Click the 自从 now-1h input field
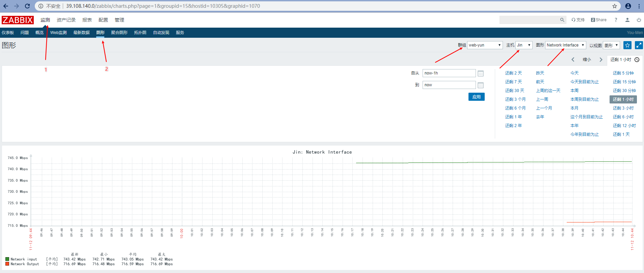The width and height of the screenshot is (644, 273). 449,73
